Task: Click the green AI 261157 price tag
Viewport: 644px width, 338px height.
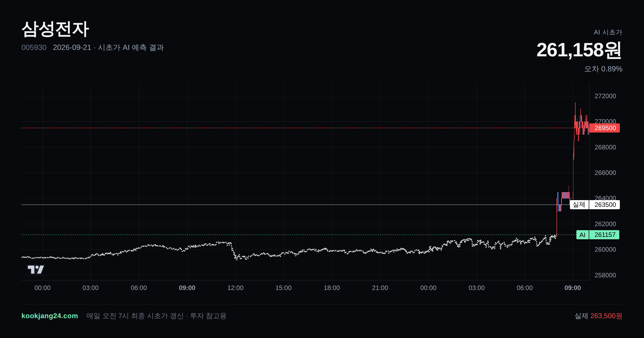Action: pyautogui.click(x=598, y=235)
